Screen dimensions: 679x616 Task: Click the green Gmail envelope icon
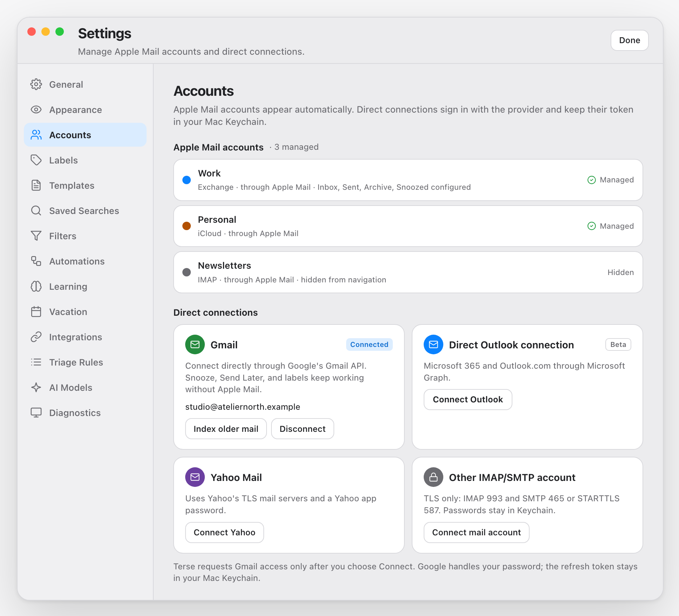tap(195, 345)
